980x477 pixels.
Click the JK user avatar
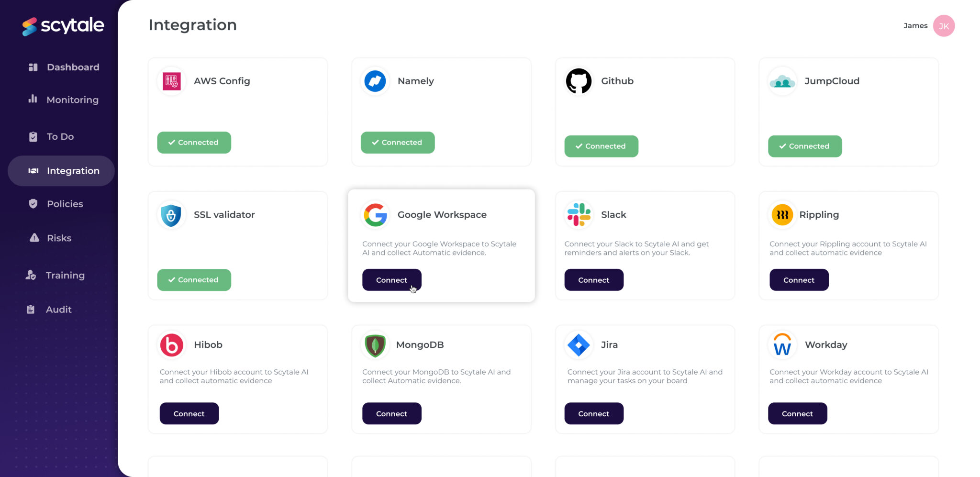click(944, 26)
